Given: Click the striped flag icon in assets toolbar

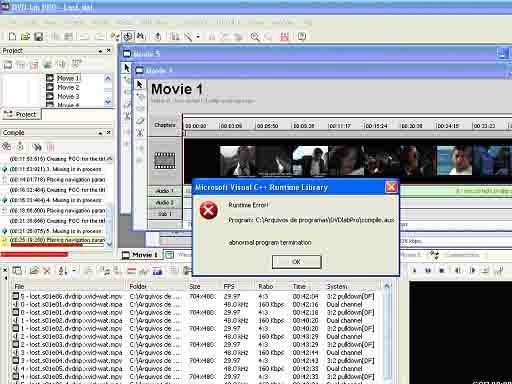Looking at the screenshot, I should click(x=132, y=271).
